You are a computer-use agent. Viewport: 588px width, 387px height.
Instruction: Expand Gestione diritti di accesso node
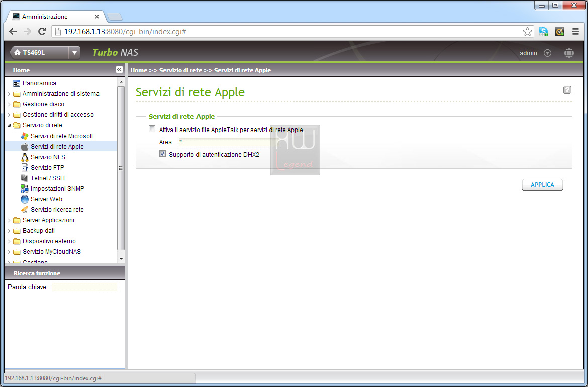tap(9, 115)
